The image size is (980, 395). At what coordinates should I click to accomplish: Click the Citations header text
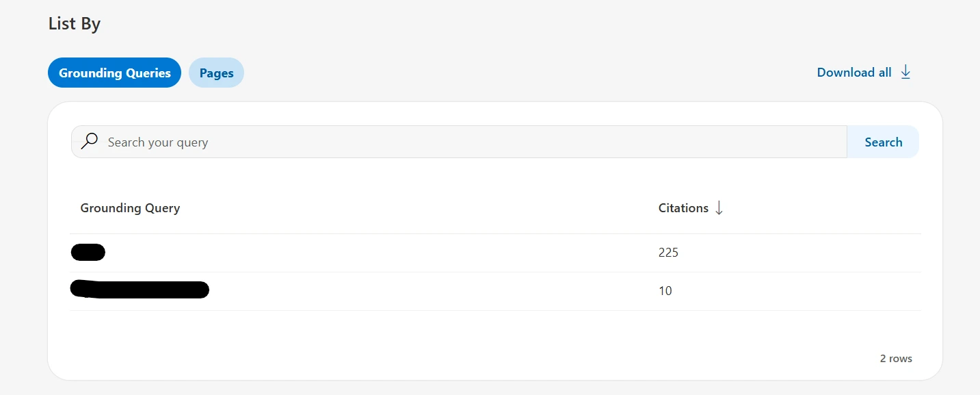pos(683,208)
